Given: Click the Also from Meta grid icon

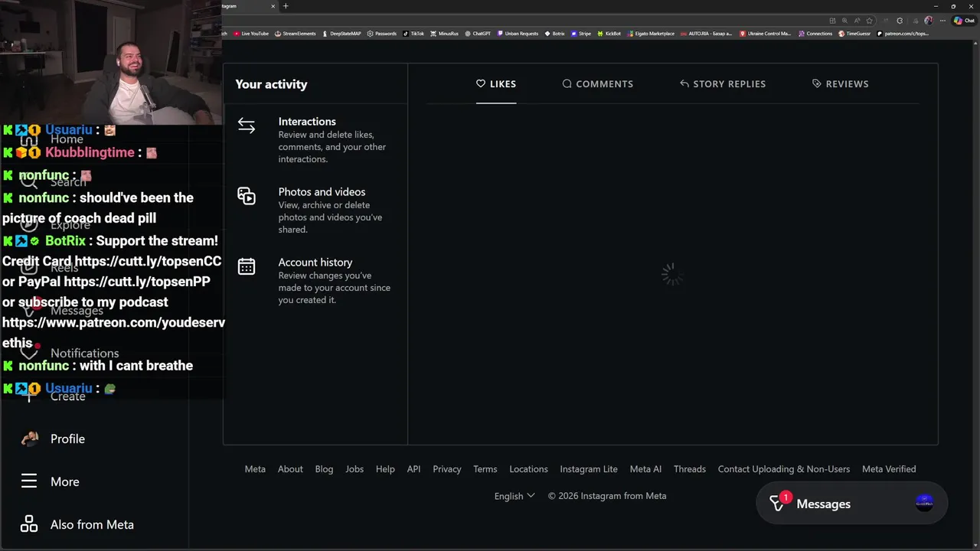Looking at the screenshot, I should pyautogui.click(x=29, y=524).
